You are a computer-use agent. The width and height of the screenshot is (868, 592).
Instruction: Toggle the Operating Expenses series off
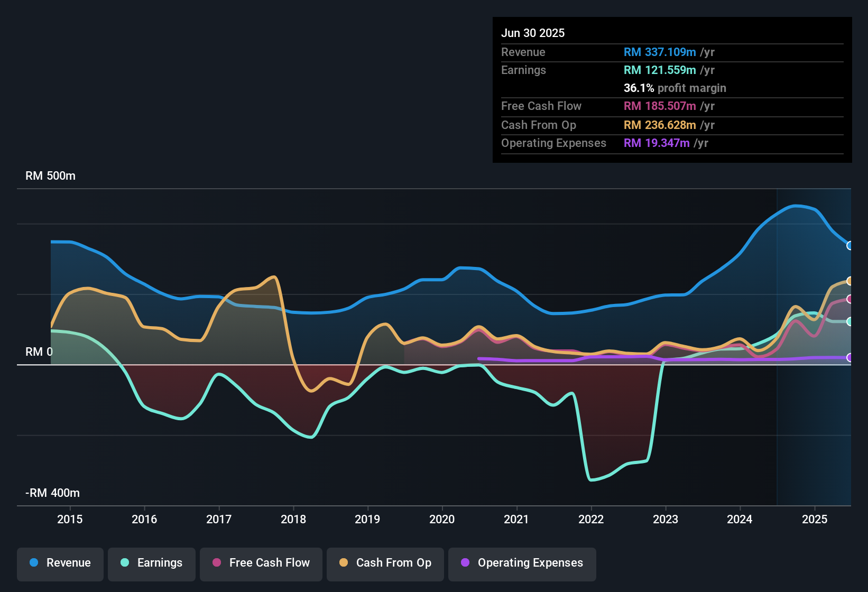[x=522, y=563]
